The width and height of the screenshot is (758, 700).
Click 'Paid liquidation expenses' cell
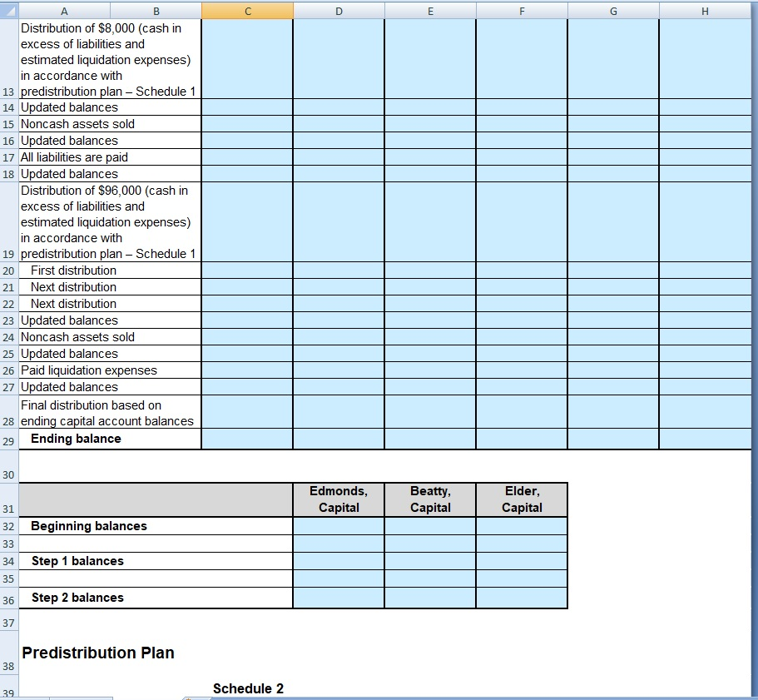coord(110,370)
